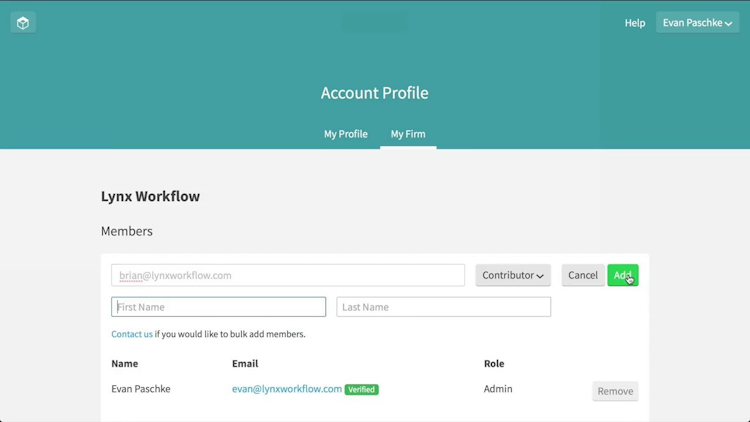
Task: Click the Admin role in the member row
Action: pyautogui.click(x=498, y=389)
